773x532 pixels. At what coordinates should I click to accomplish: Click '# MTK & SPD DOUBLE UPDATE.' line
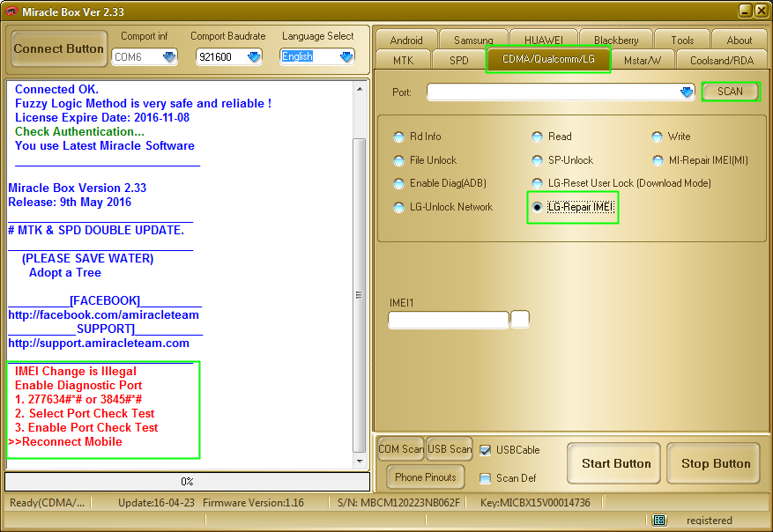click(96, 231)
